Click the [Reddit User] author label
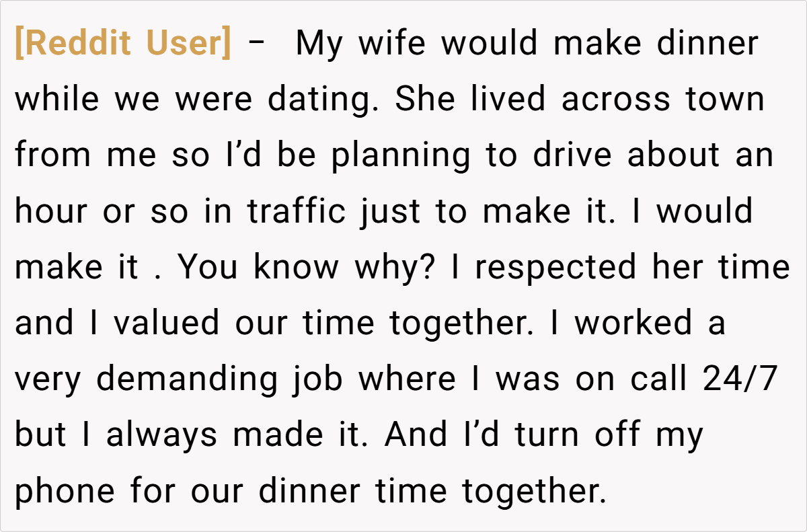The width and height of the screenshot is (807, 532). click(x=122, y=44)
